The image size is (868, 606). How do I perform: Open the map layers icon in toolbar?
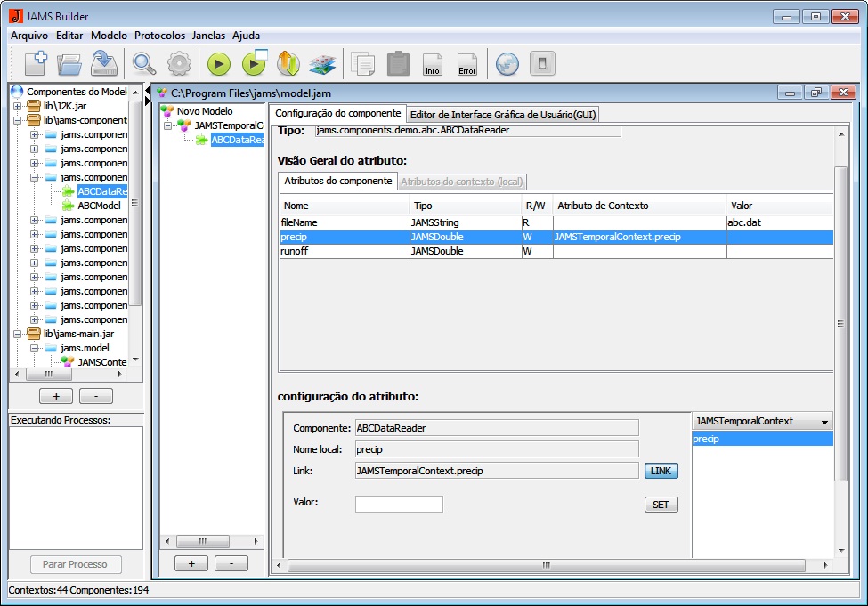(322, 64)
